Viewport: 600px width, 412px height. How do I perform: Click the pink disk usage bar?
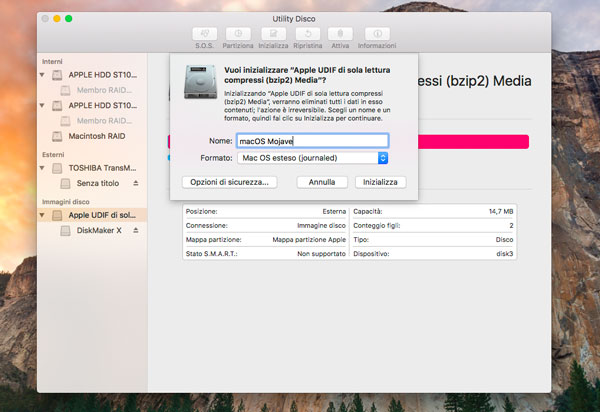point(474,142)
